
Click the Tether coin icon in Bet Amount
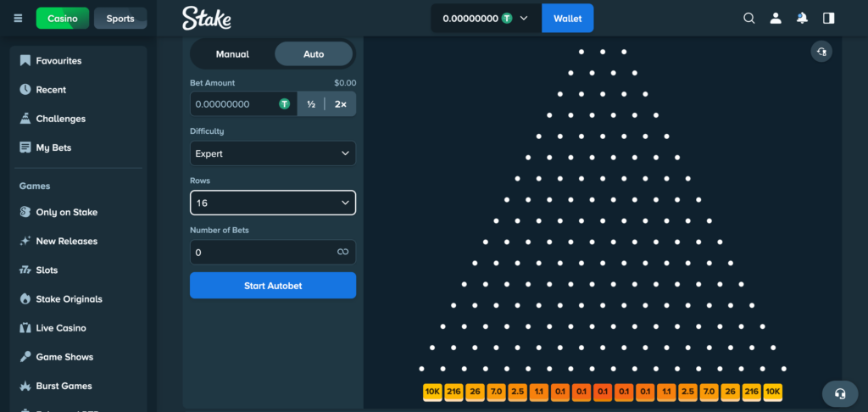285,103
